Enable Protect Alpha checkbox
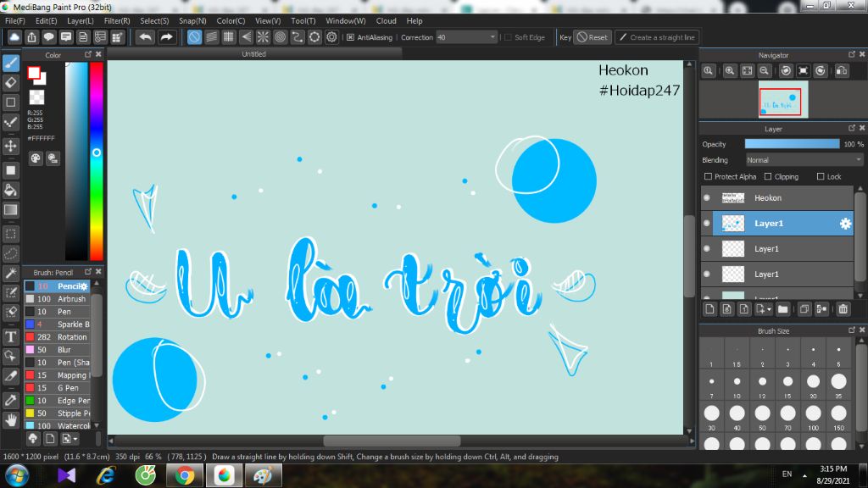The height and width of the screenshot is (488, 868). (708, 176)
